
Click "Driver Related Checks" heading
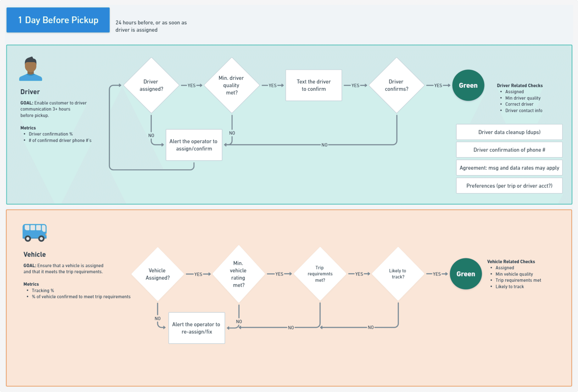click(x=519, y=85)
